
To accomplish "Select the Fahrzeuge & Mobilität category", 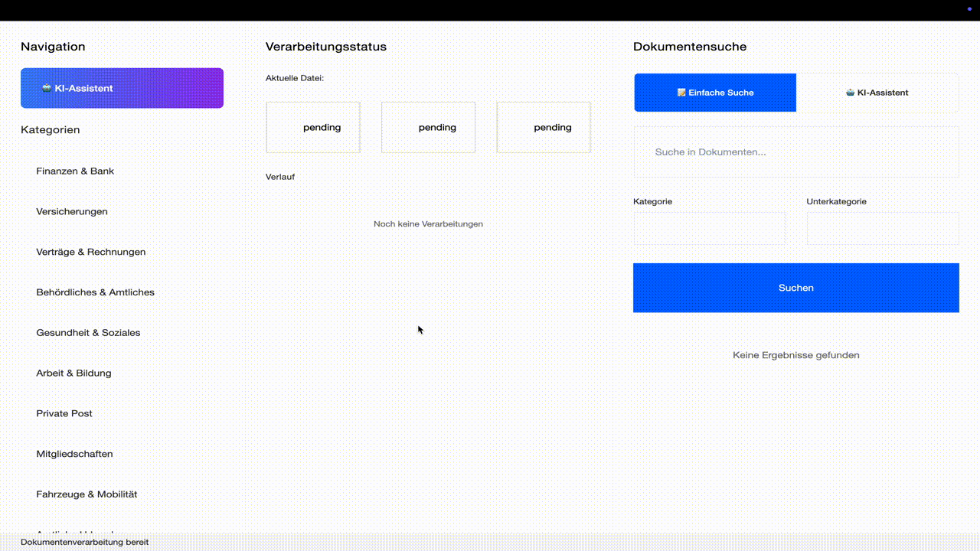I will click(x=87, y=494).
